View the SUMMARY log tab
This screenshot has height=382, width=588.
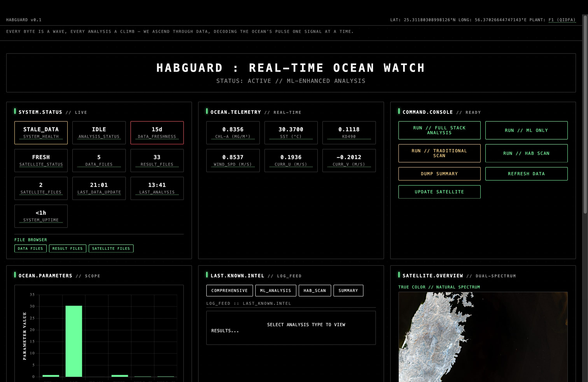[x=348, y=290]
